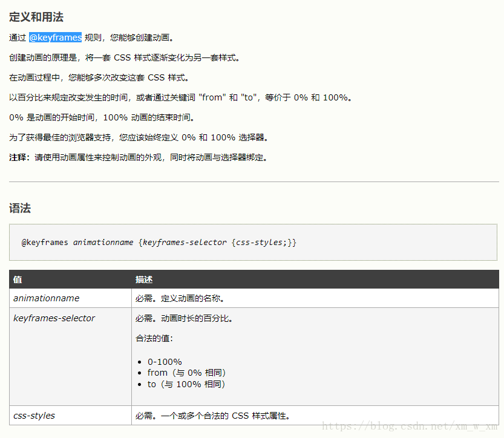Screen dimensions: 504x438
Task: Click the 注释 bold label
Action: point(17,157)
